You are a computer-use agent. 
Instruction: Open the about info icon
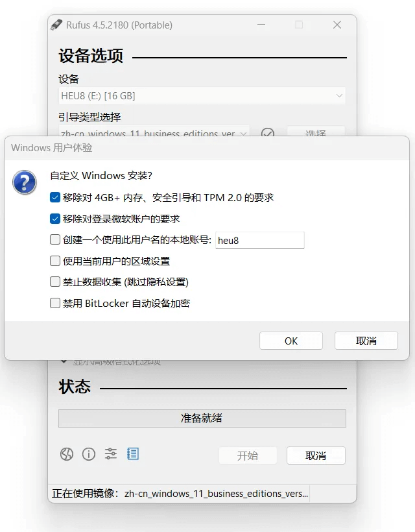(89, 454)
